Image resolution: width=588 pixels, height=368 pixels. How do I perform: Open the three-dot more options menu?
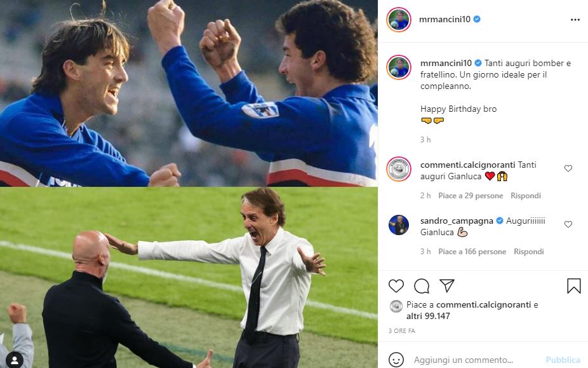(575, 20)
